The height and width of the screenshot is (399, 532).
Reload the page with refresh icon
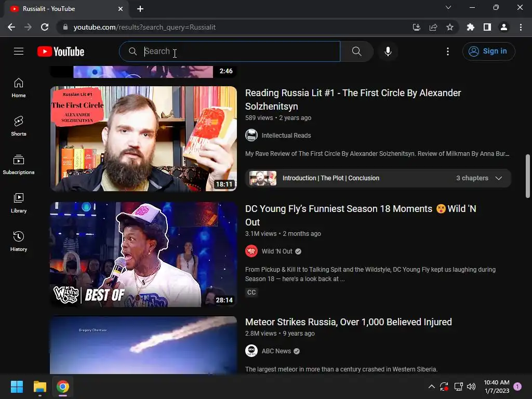coord(45,27)
